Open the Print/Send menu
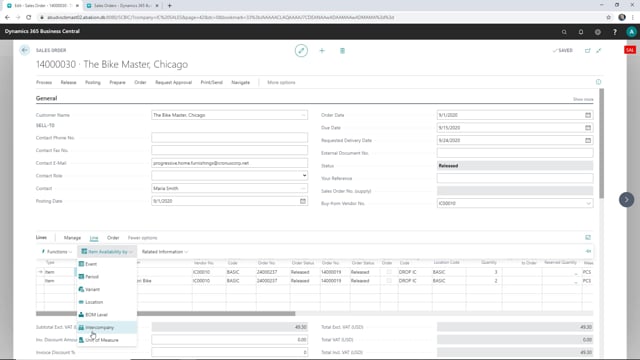This screenshot has height=360, width=640. coord(211,82)
